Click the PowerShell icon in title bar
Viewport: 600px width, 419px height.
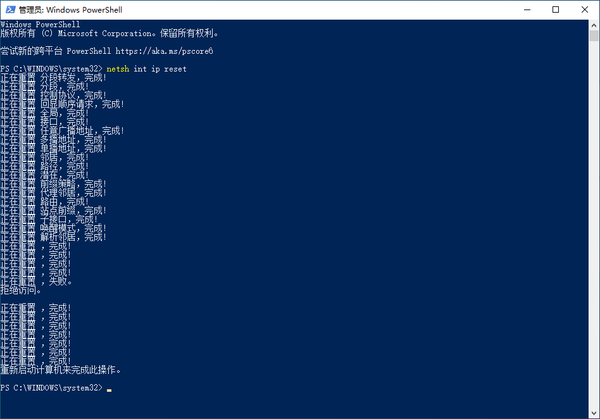click(x=10, y=10)
